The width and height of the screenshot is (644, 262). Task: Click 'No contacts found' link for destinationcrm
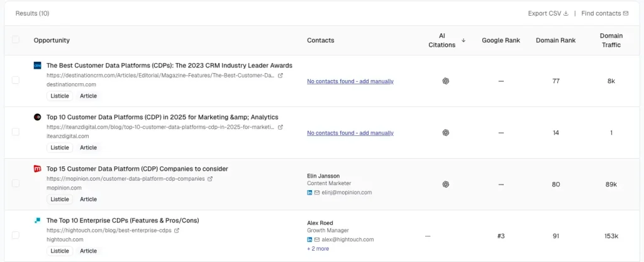(x=350, y=81)
